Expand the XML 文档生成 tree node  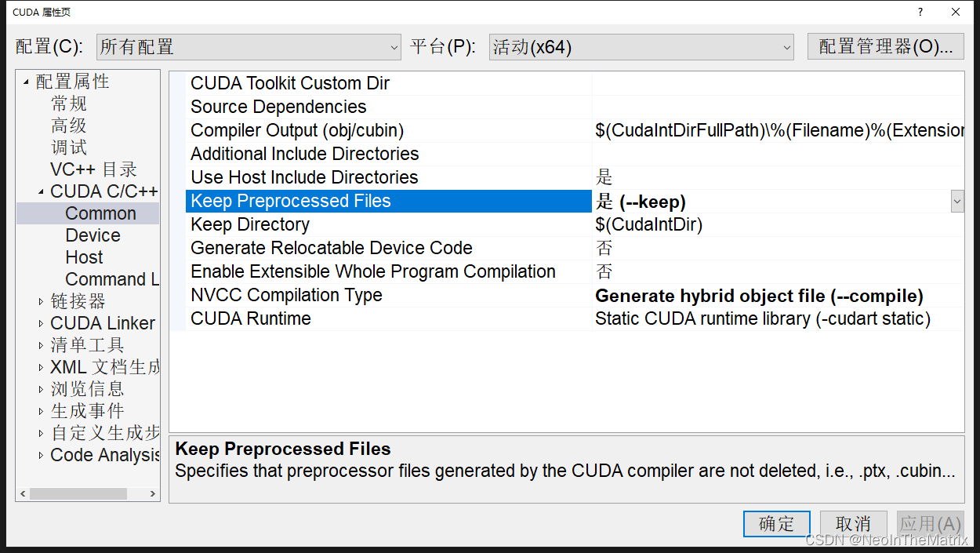pyautogui.click(x=42, y=366)
